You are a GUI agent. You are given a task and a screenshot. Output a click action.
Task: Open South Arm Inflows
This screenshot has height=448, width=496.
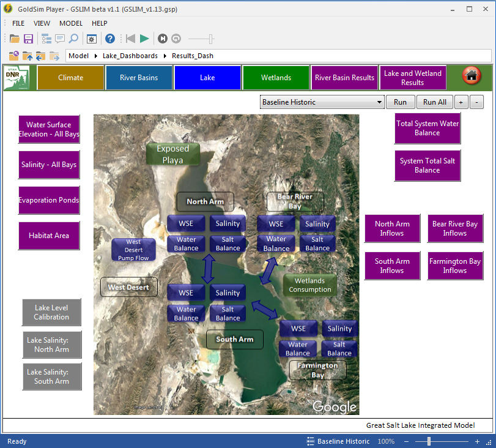tap(392, 266)
